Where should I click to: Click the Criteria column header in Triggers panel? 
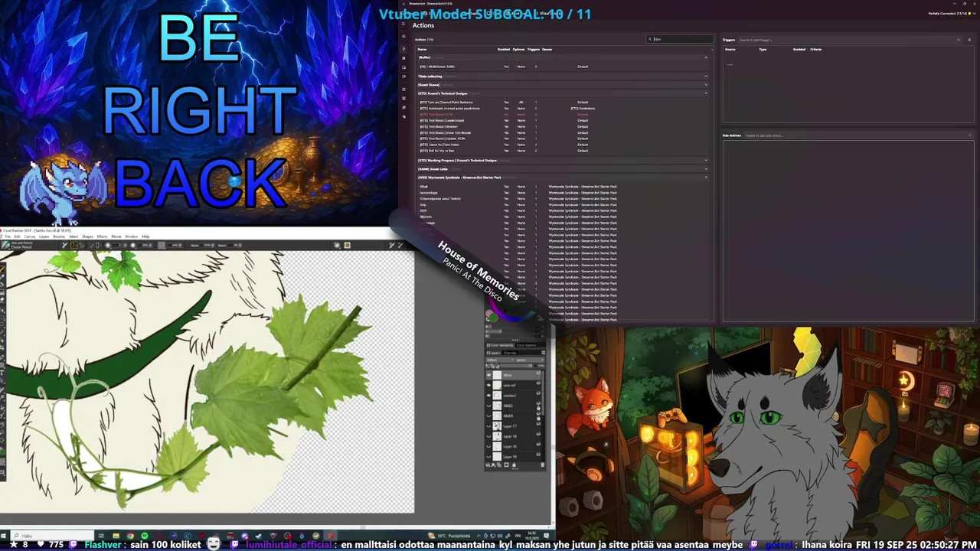pyautogui.click(x=816, y=49)
